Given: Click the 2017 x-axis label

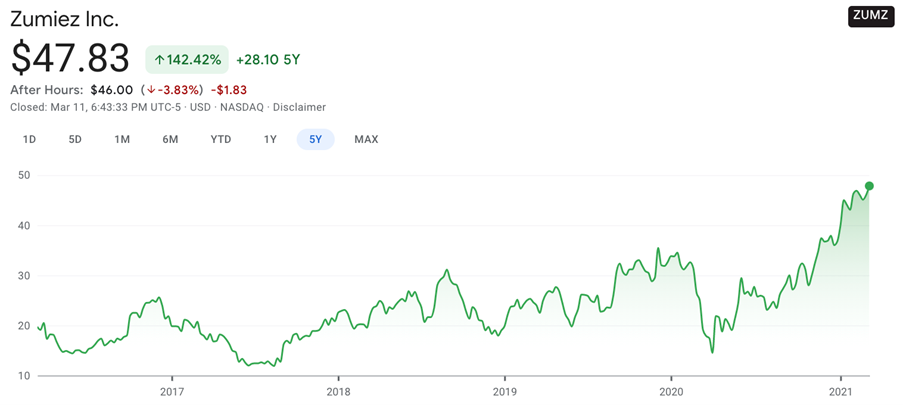Looking at the screenshot, I should pos(172,393).
